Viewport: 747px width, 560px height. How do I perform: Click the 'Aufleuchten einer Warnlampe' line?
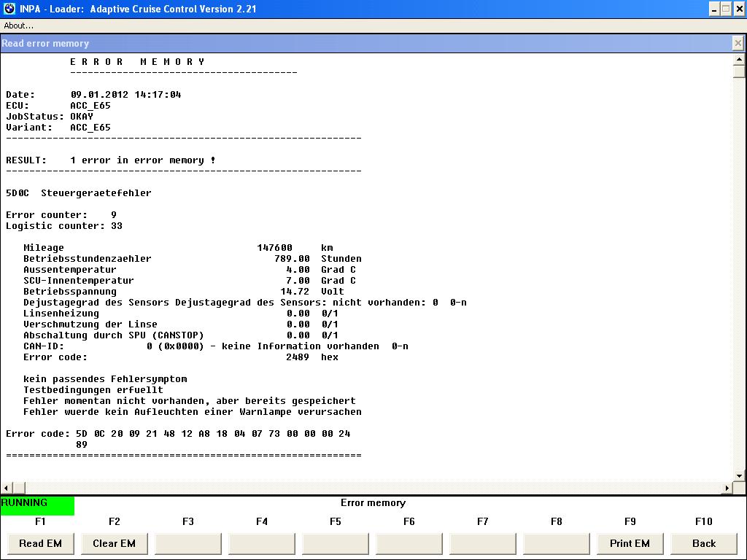coord(193,412)
